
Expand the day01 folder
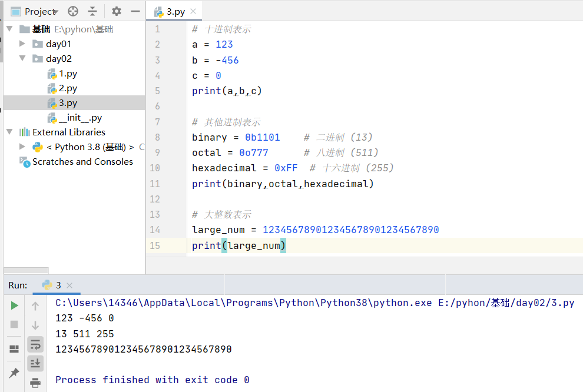[x=22, y=44]
